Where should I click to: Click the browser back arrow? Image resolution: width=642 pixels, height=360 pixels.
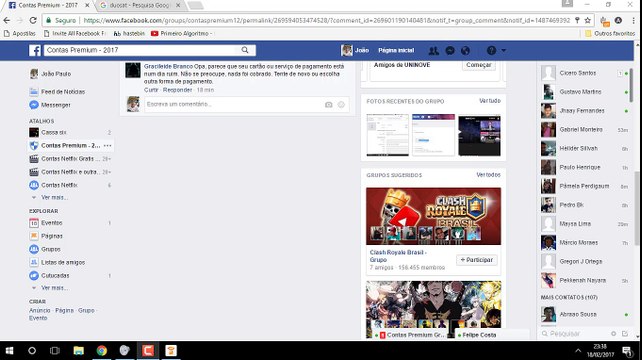[x=7, y=20]
